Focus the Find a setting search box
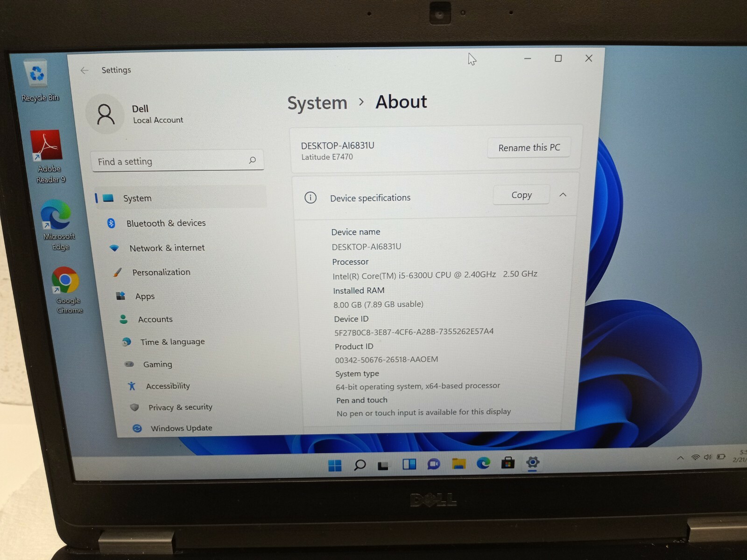The width and height of the screenshot is (747, 560). [177, 161]
